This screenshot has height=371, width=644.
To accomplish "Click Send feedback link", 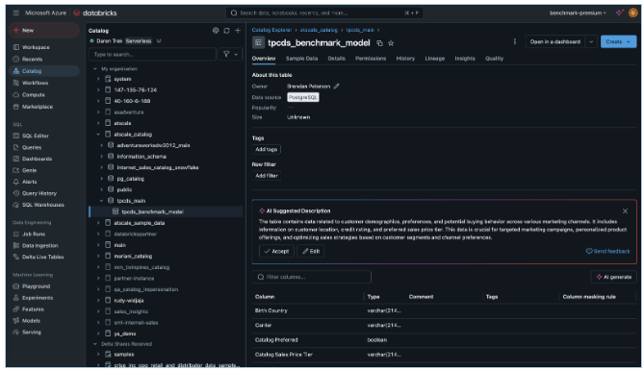I will click(607, 251).
